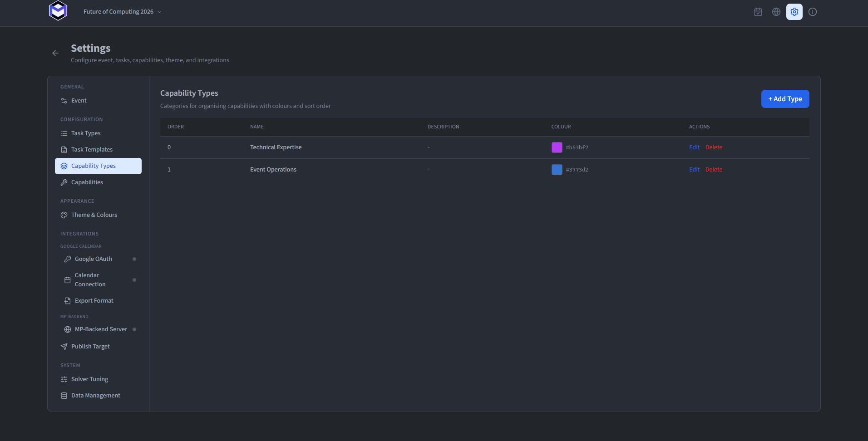Viewport: 868px width, 441px height.
Task: Click the MP-Backend Server status dot
Action: point(134,329)
